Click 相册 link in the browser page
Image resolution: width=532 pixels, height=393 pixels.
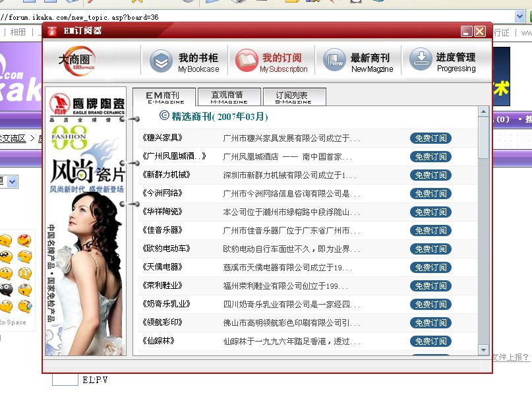pos(18,32)
